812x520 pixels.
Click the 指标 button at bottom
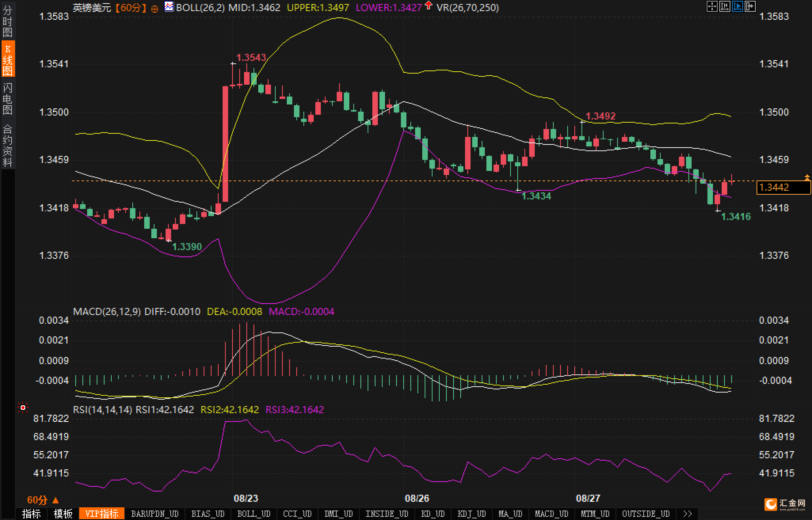32,514
